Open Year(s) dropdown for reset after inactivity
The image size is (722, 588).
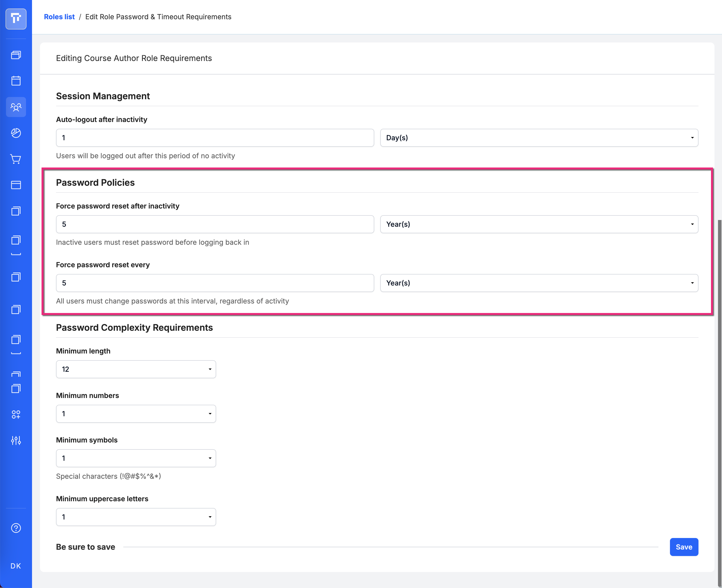click(x=539, y=224)
